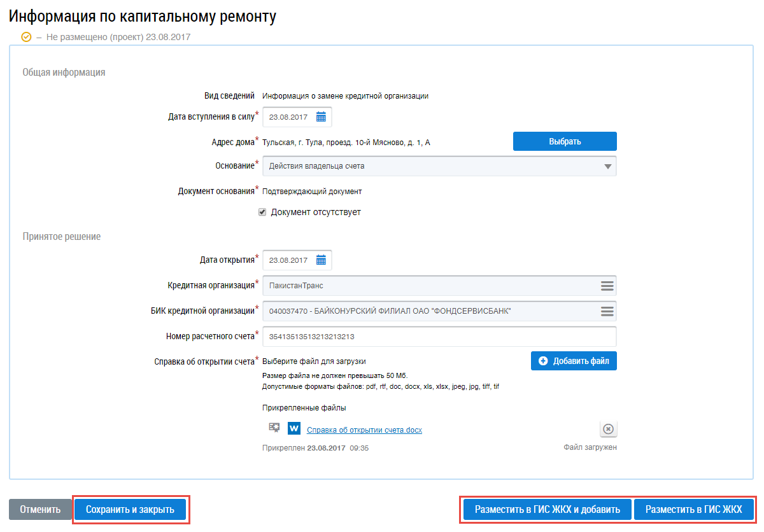Open calendar for Дата открытия
Image resolution: width=764 pixels, height=532 pixels.
click(x=321, y=260)
